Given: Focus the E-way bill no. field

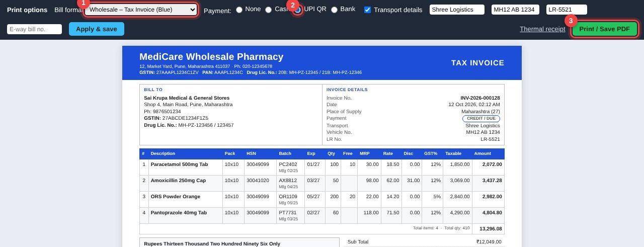Looking at the screenshot, I should point(34,29).
